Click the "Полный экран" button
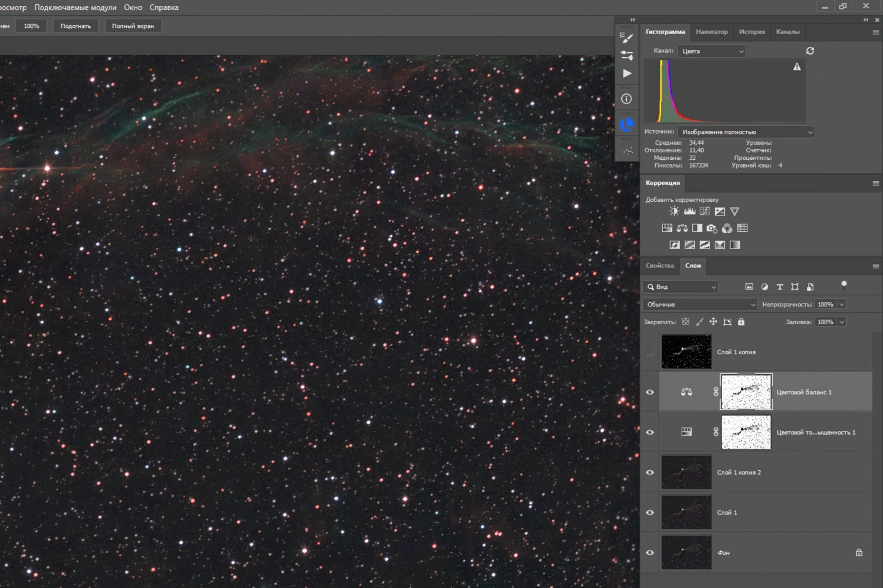This screenshot has height=588, width=883. pyautogui.click(x=133, y=26)
